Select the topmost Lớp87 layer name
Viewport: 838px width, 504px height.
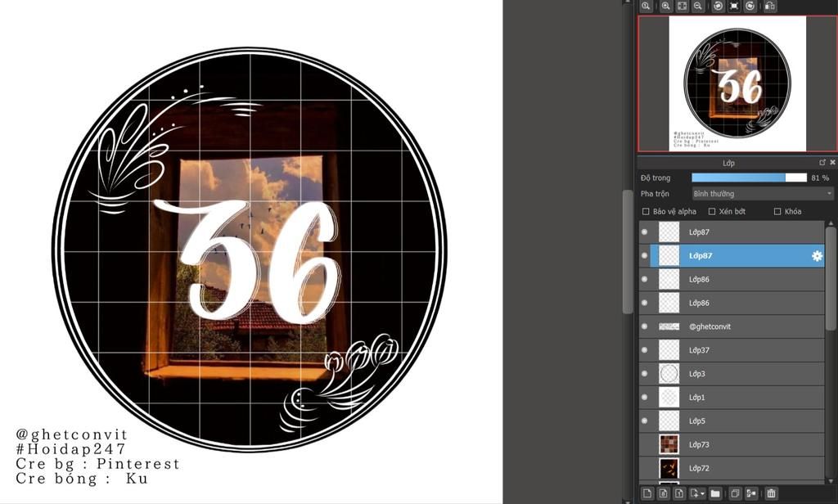tap(699, 232)
